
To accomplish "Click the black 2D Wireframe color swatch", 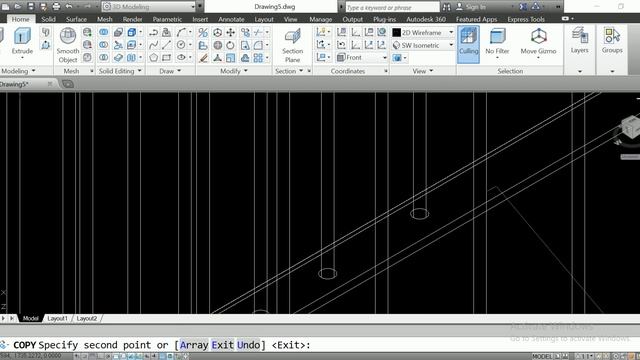I will pyautogui.click(x=396, y=32).
